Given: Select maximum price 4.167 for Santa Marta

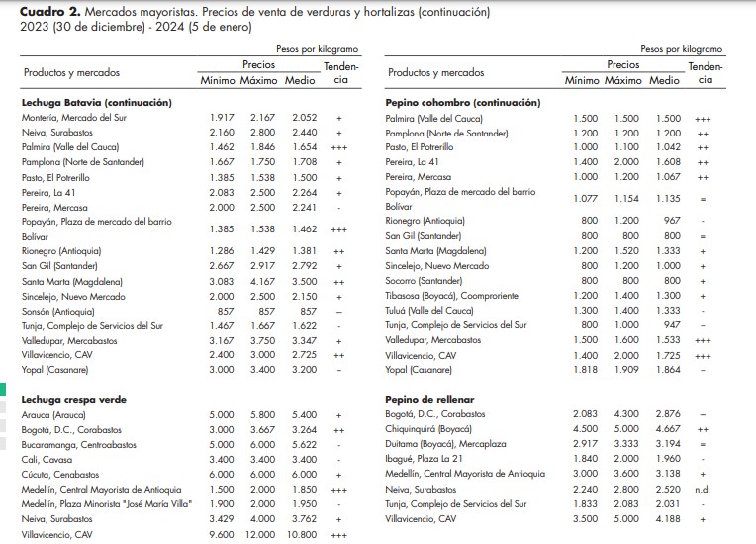Looking at the screenshot, I should pos(263,282).
